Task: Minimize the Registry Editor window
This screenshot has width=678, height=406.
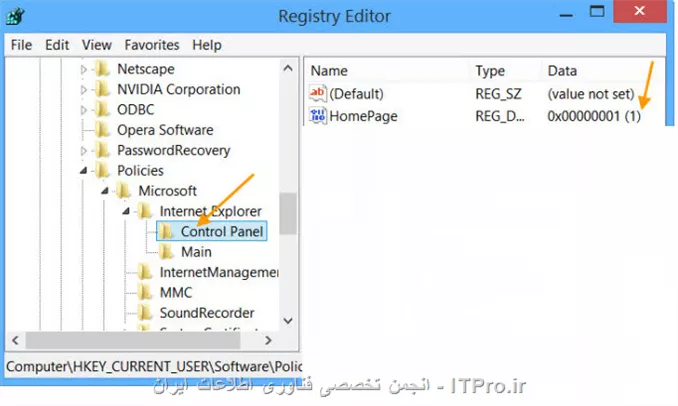Action: 566,13
